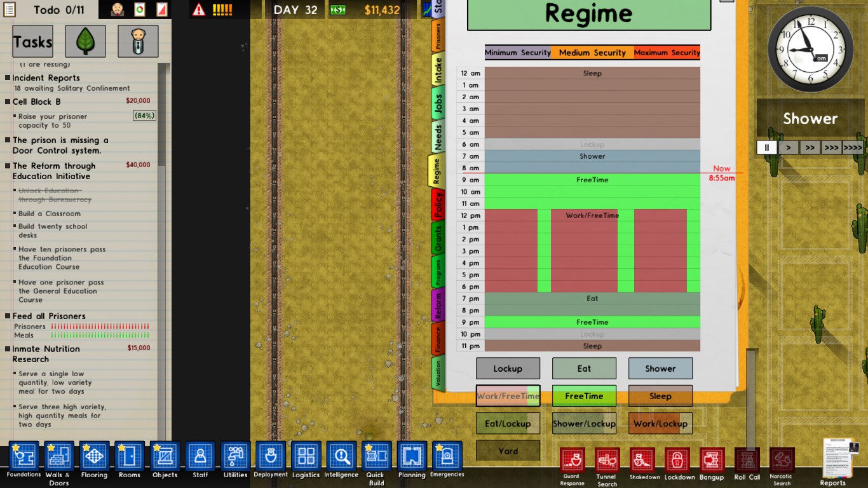Choose the Yard regime activity
The image size is (868, 488).
coord(508,451)
